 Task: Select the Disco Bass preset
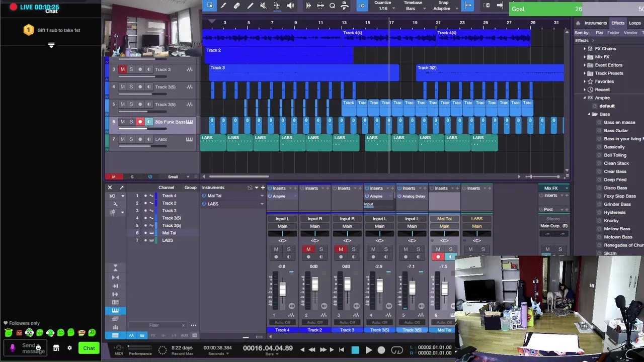615,188
